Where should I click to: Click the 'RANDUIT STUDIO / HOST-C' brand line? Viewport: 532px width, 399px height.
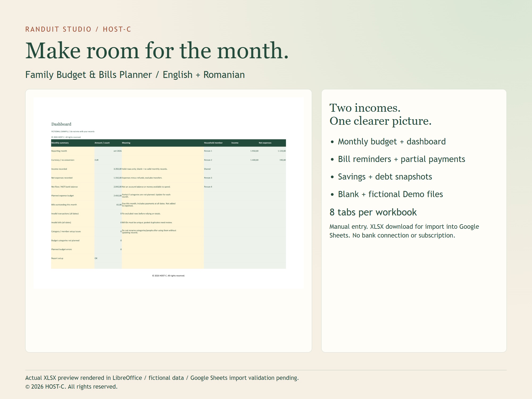(x=78, y=29)
